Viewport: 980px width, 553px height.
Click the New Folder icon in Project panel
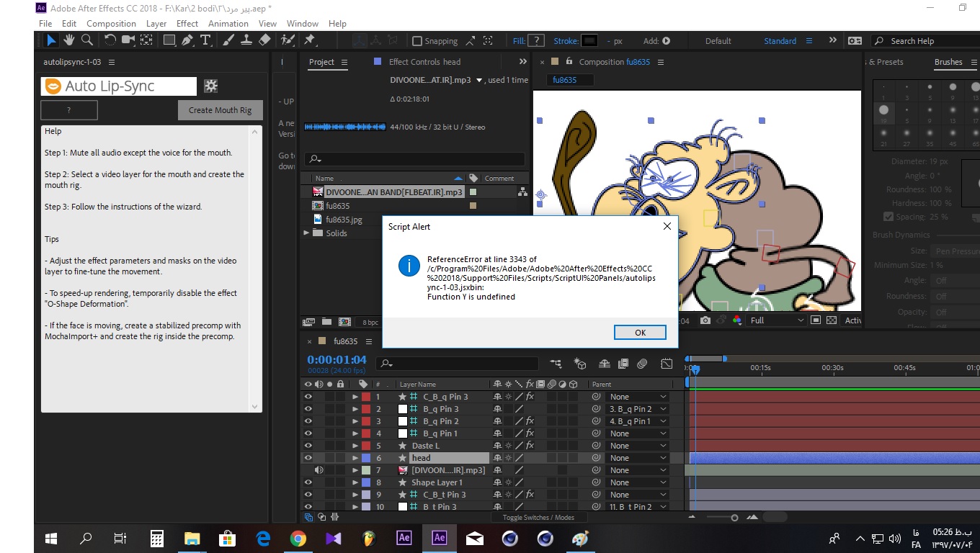coord(326,322)
